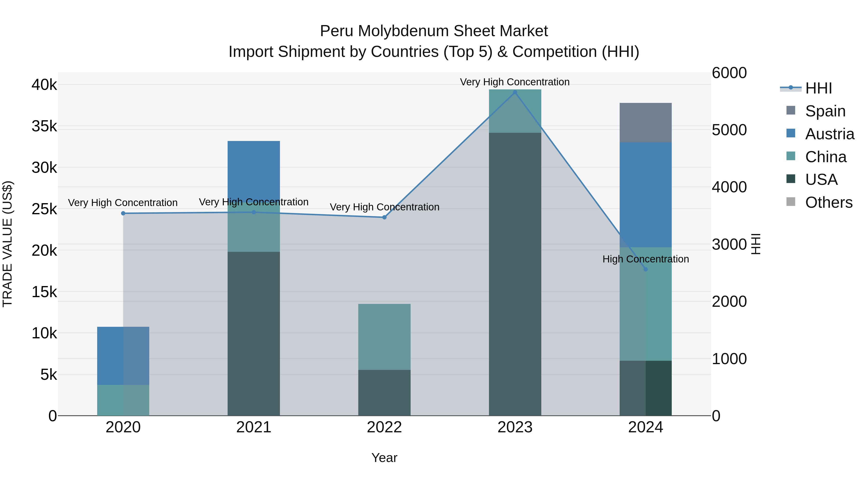Click the 3000 right axis tick label

click(729, 244)
